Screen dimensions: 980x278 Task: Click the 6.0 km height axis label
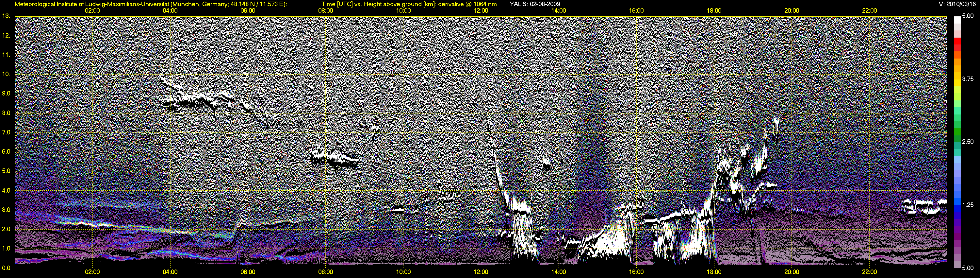click(x=6, y=152)
